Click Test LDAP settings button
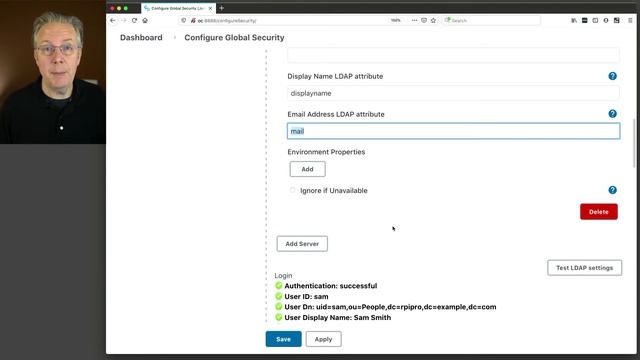Screen dimensions: 640x360 pyautogui.click(x=584, y=268)
